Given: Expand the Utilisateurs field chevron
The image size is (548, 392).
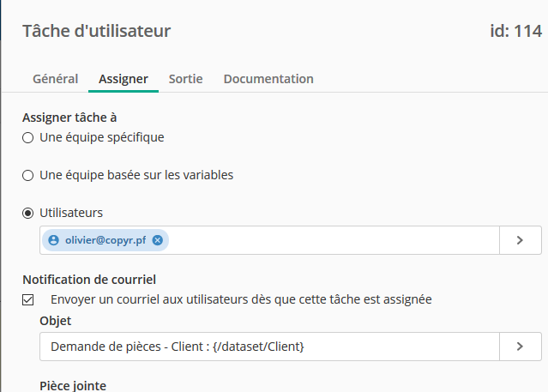Looking at the screenshot, I should [520, 240].
